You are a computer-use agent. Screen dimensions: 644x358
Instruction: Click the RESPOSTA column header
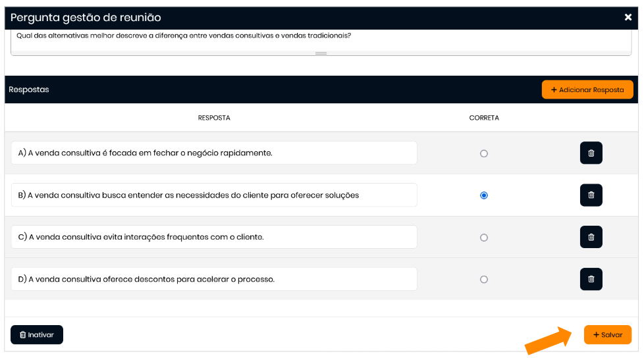coord(214,118)
